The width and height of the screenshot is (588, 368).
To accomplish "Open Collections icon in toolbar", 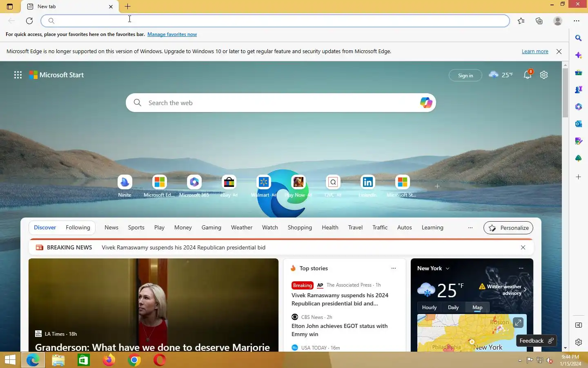I will 539,21.
